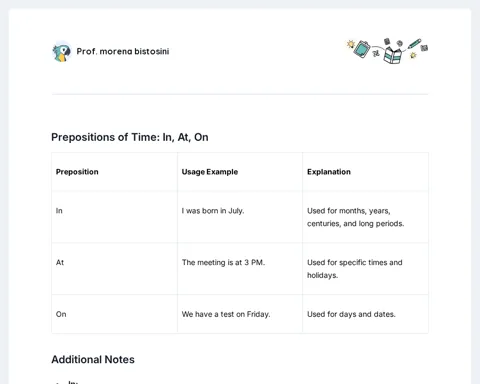Click the Prof. morena bistosini name

coord(123,51)
